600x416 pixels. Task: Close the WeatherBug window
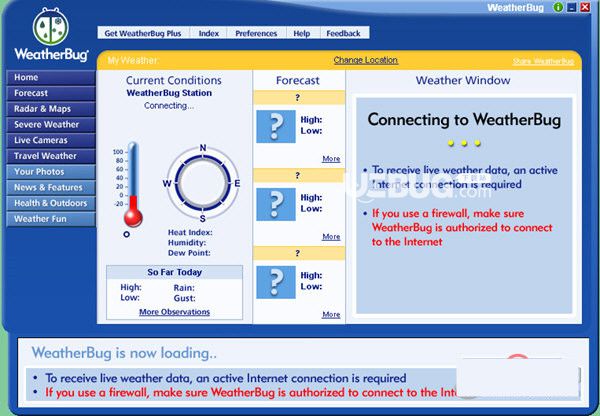click(x=585, y=7)
